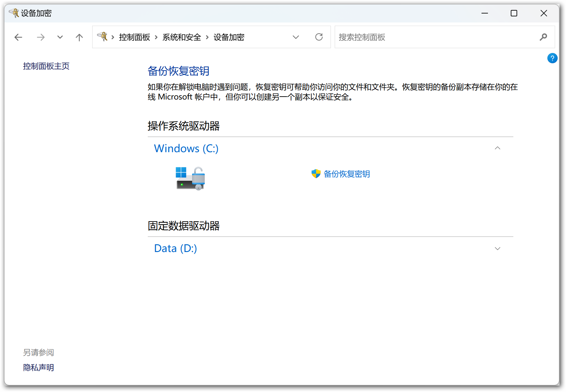
Task: Close the 设备加密 window
Action: click(544, 13)
